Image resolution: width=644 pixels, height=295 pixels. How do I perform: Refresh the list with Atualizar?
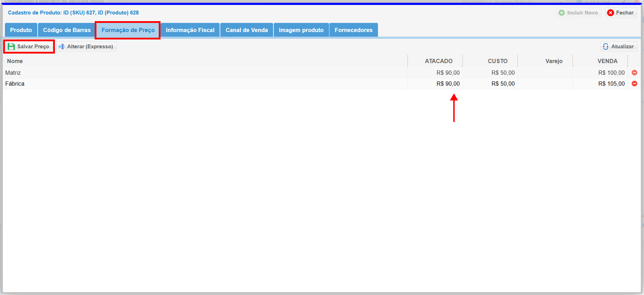click(618, 47)
